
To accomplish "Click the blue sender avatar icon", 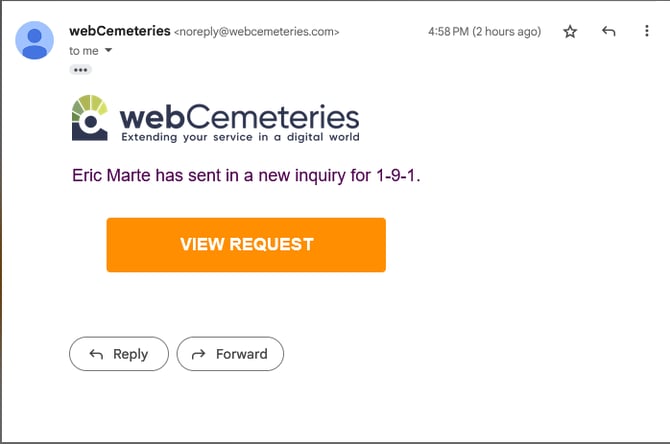I will tap(35, 40).
